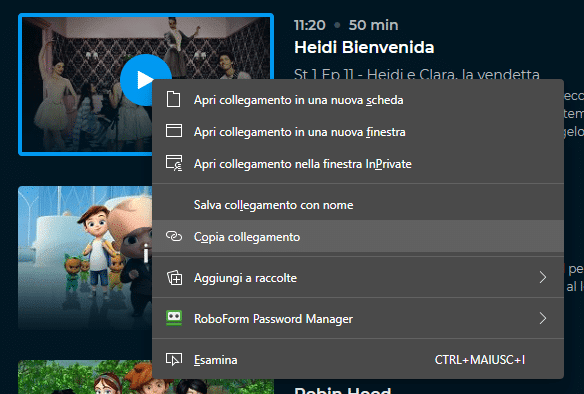Expand arrow next to Aggiungi a raccolte
The width and height of the screenshot is (584, 394).
tap(543, 277)
